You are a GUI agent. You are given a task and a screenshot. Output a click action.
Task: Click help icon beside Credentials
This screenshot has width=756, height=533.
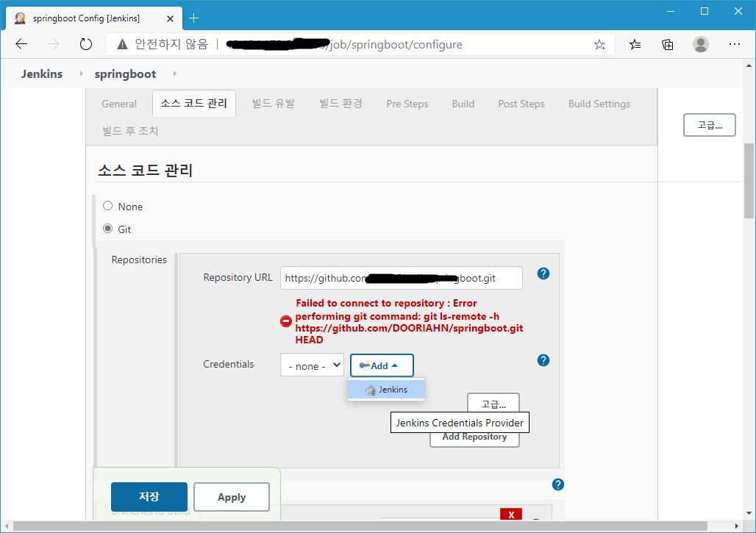pyautogui.click(x=543, y=360)
